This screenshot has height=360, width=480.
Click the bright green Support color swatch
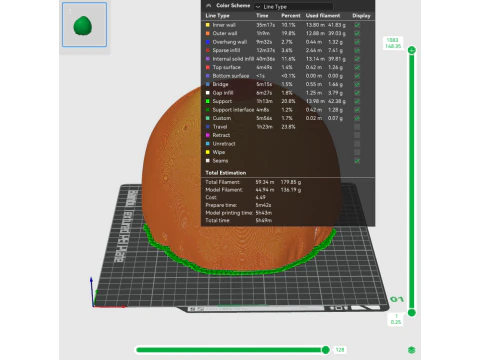click(208, 101)
